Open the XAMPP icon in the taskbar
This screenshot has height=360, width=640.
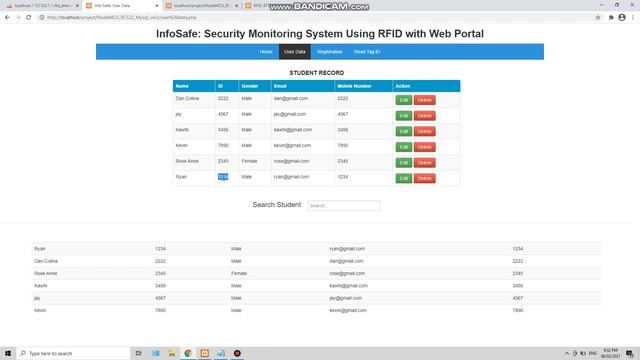pyautogui.click(x=204, y=353)
